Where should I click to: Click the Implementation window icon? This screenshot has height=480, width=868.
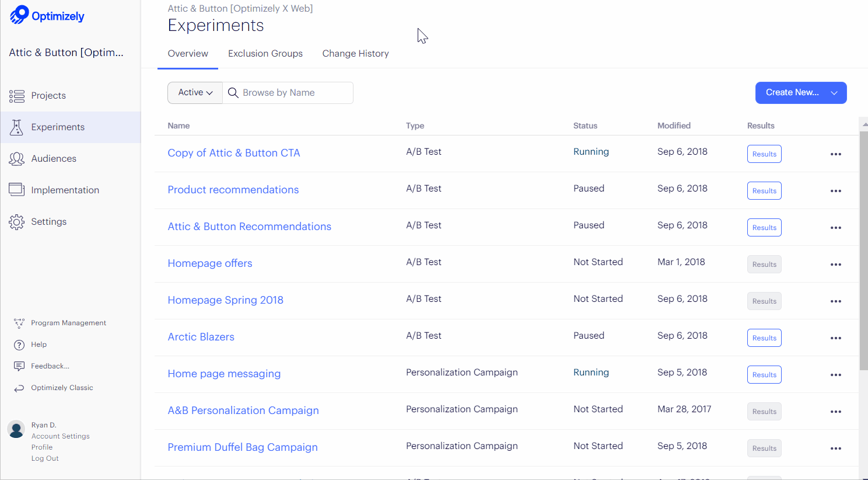coord(17,190)
